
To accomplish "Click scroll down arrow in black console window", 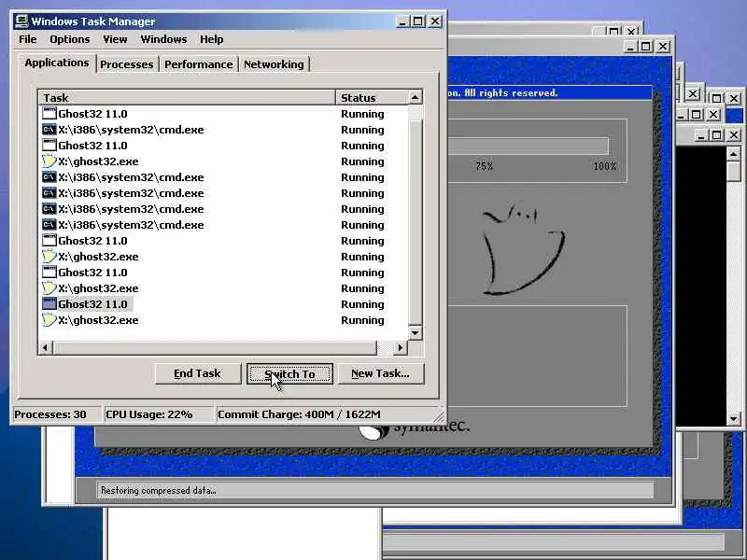I will click(x=733, y=419).
